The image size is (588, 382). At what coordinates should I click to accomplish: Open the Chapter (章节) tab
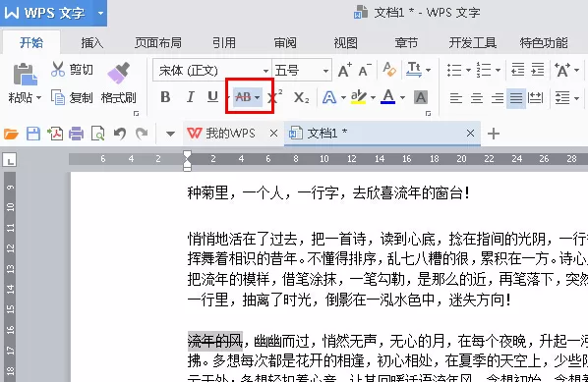pyautogui.click(x=406, y=43)
